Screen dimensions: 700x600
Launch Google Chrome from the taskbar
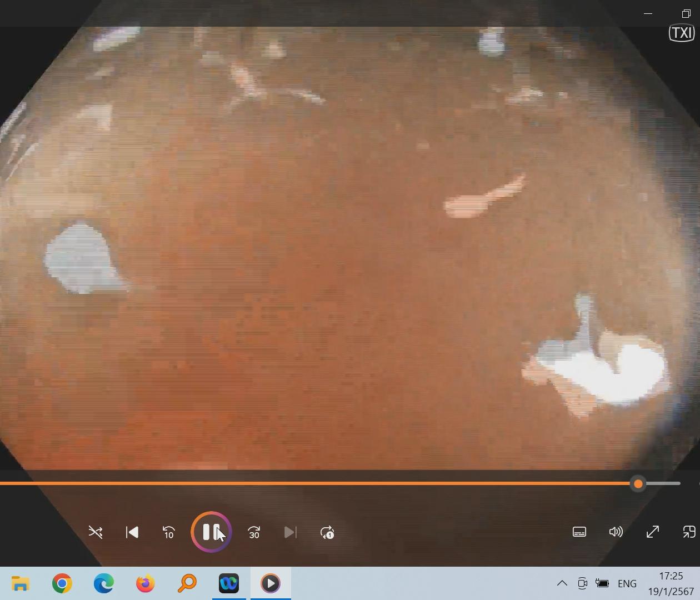(x=62, y=583)
